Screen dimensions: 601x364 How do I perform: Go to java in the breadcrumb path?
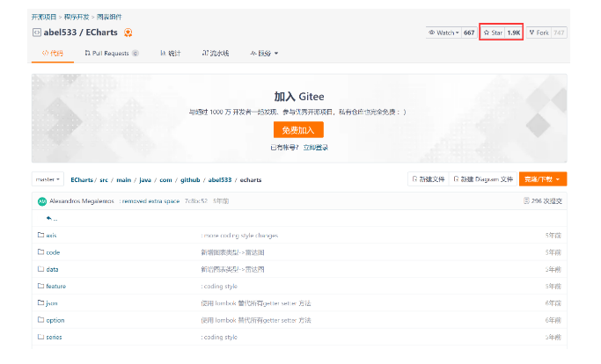coord(145,179)
